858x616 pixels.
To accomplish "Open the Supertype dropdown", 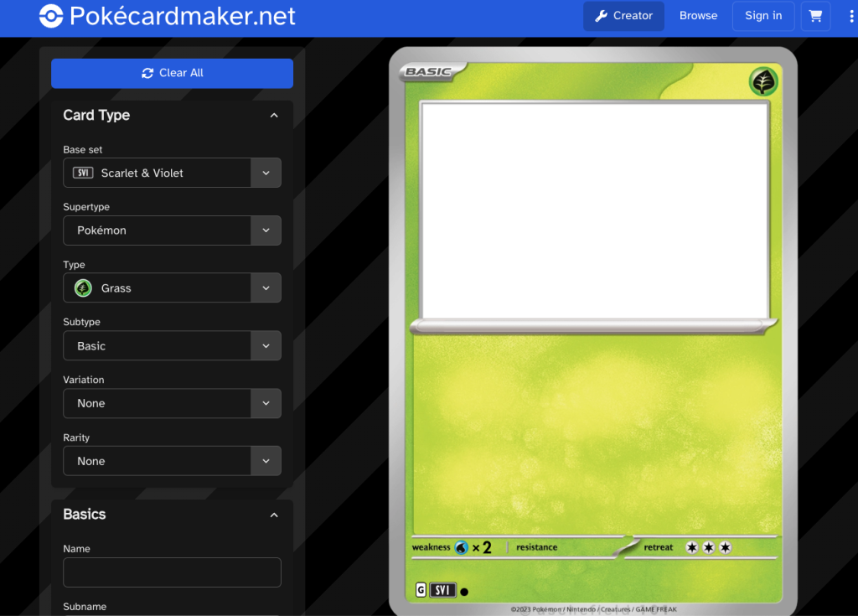I will pos(173,230).
